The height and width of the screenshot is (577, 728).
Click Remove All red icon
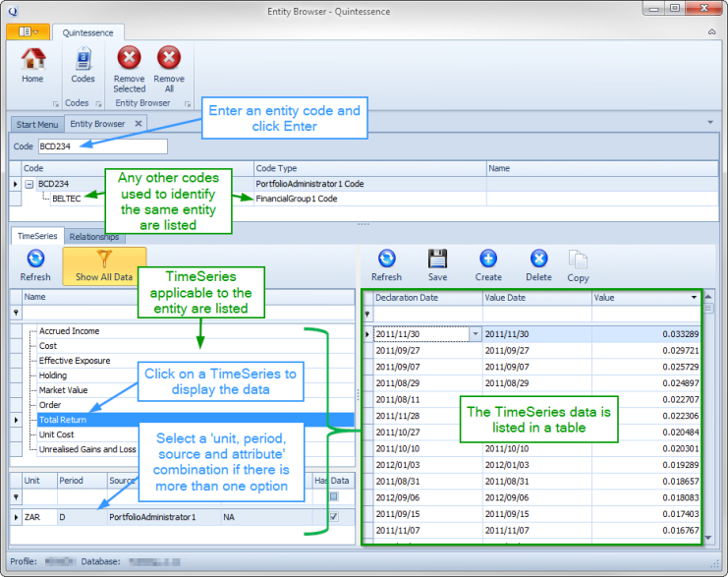click(169, 69)
